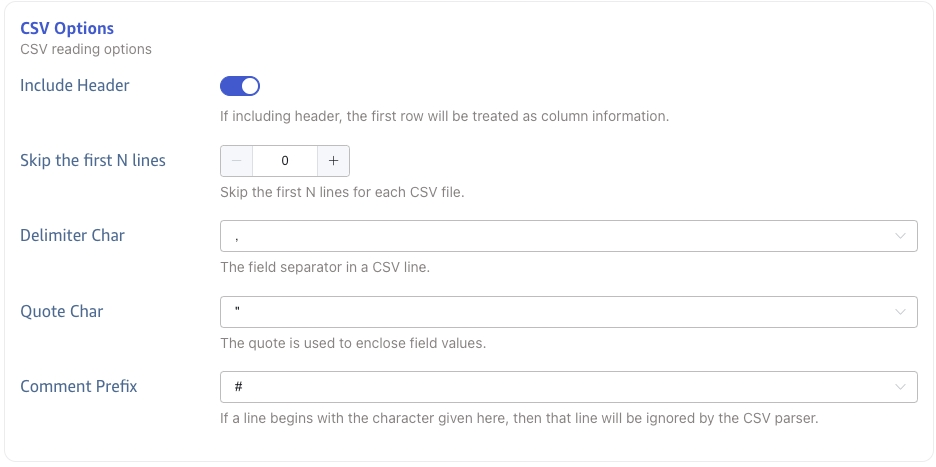Viewport: 936px width, 467px height.
Task: Click the Include Header help description text
Action: click(x=444, y=116)
